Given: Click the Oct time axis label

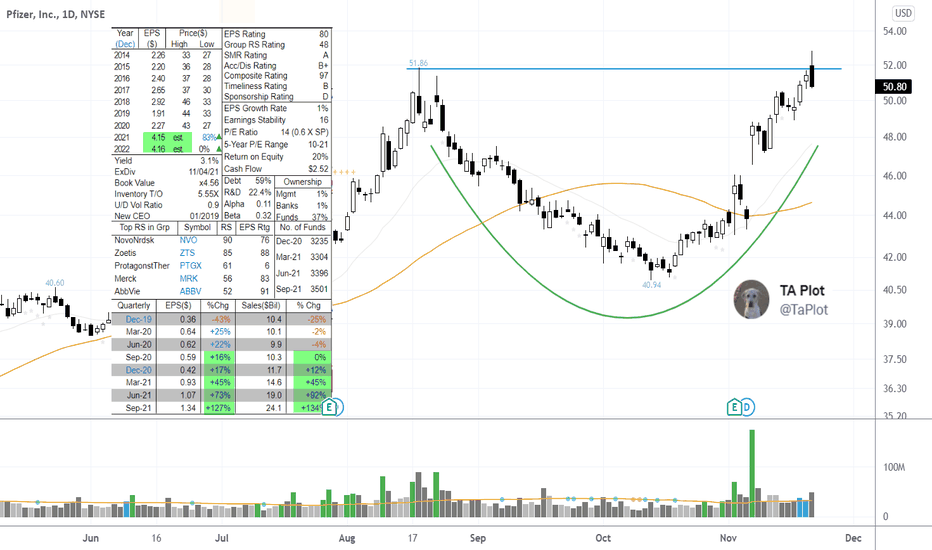Looking at the screenshot, I should click(603, 538).
